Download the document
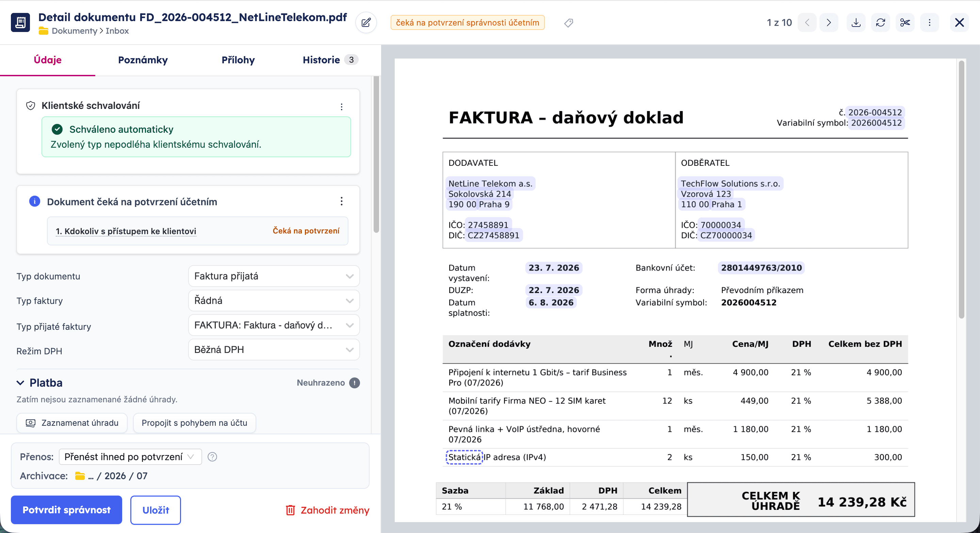Viewport: 980px width, 533px height. coord(856,23)
